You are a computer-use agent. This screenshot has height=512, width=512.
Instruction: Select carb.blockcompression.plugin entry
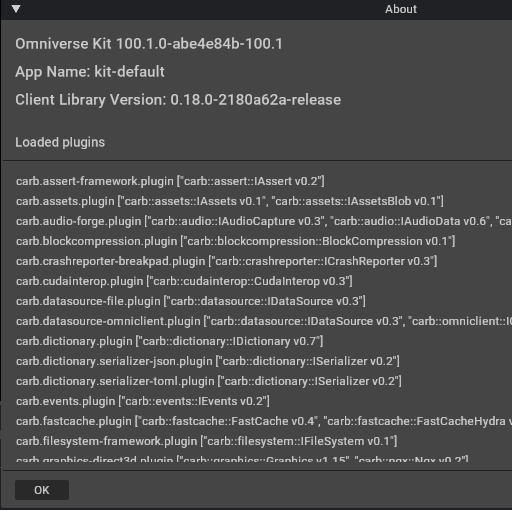coord(235,241)
